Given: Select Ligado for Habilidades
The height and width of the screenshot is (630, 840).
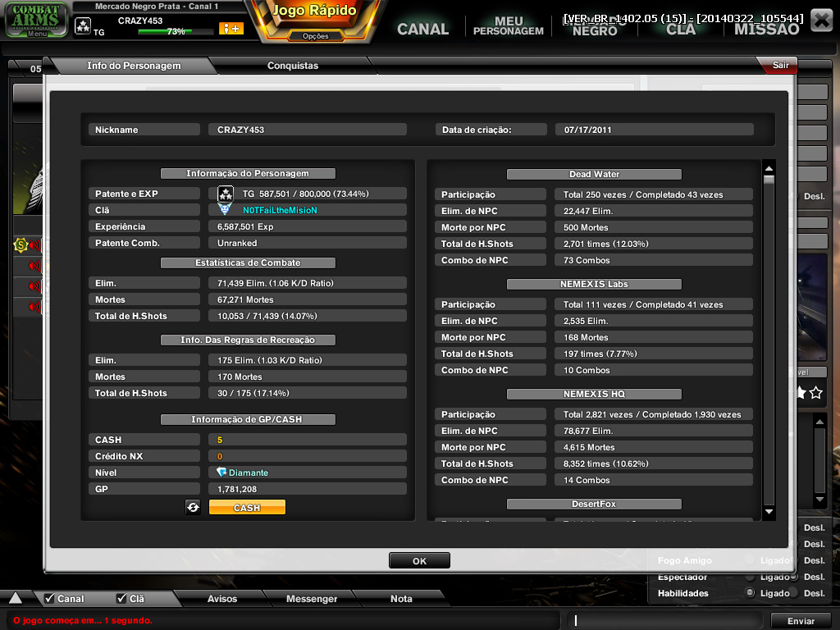Looking at the screenshot, I should click(x=750, y=592).
